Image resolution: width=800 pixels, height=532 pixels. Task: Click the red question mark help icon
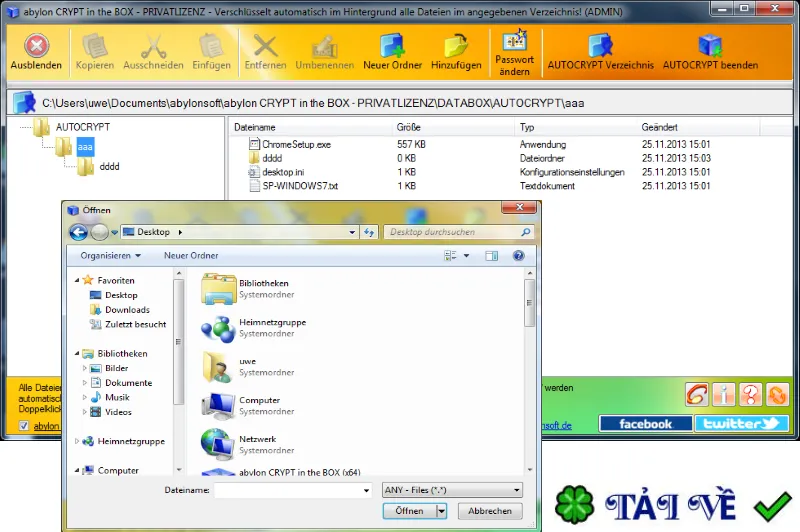(x=750, y=394)
